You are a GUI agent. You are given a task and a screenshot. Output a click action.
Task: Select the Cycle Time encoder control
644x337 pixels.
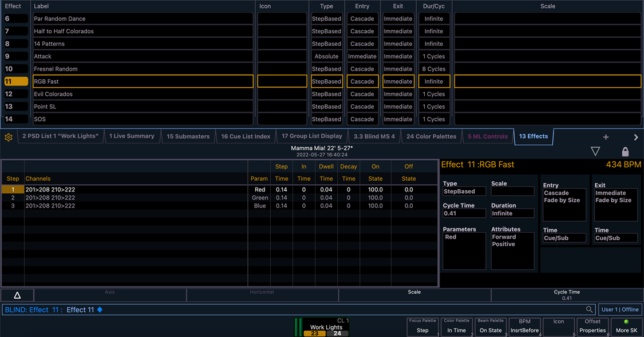click(567, 295)
